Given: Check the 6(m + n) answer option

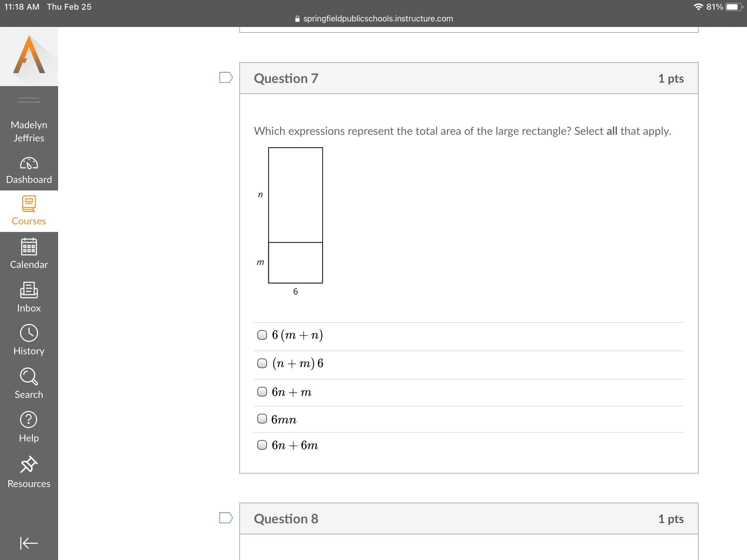Looking at the screenshot, I should [x=262, y=335].
